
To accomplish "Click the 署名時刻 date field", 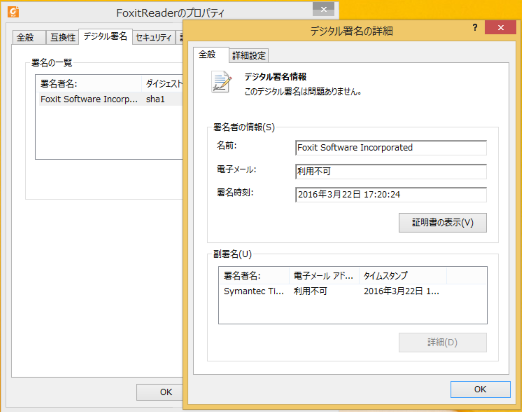I will click(391, 195).
